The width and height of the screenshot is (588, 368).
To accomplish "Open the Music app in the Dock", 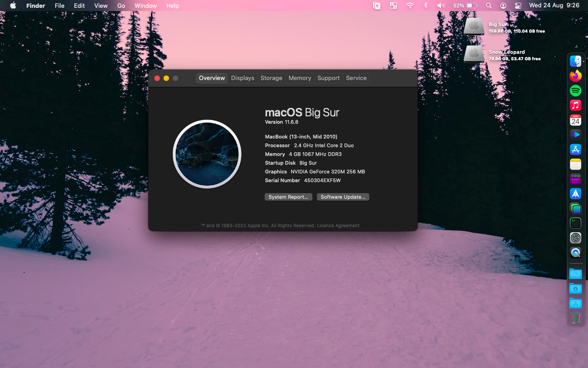I will pyautogui.click(x=576, y=105).
